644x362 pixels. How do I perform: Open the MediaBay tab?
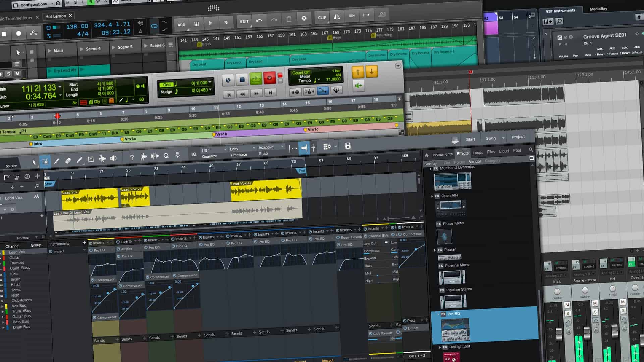(x=598, y=9)
